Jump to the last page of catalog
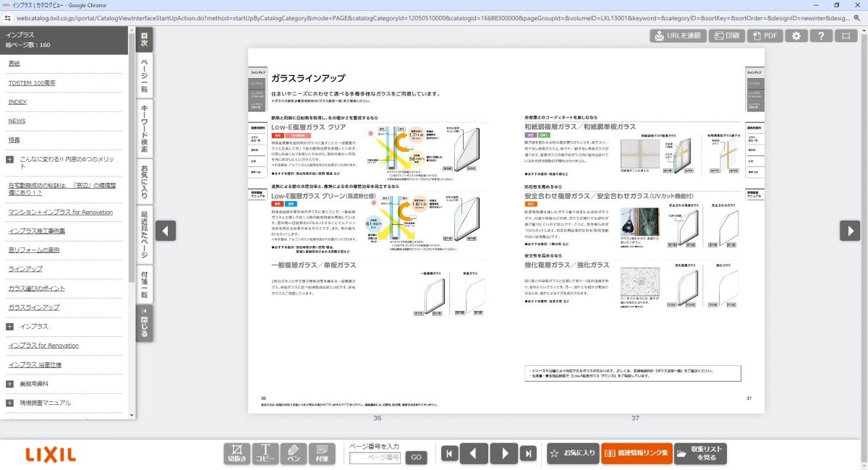Image resolution: width=868 pixels, height=470 pixels. (529, 453)
